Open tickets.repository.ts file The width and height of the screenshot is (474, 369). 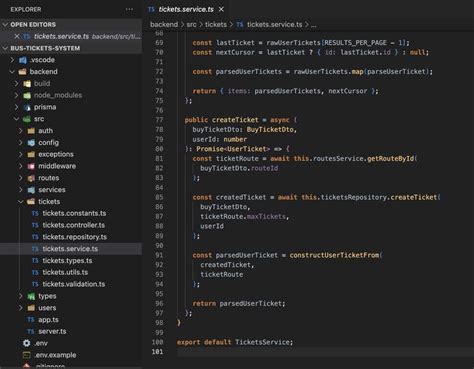[75, 237]
